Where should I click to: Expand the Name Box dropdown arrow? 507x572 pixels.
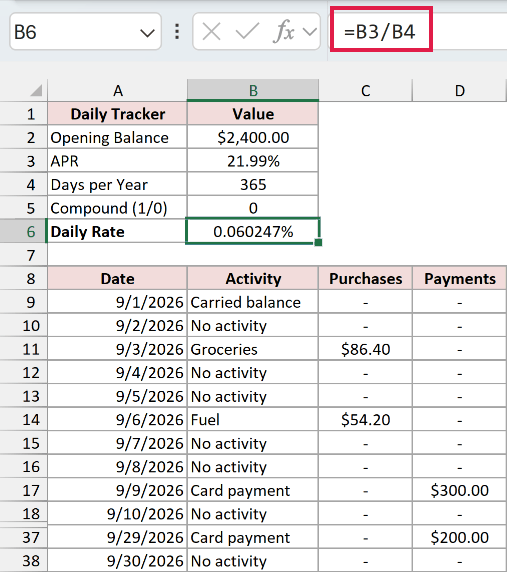coord(147,33)
